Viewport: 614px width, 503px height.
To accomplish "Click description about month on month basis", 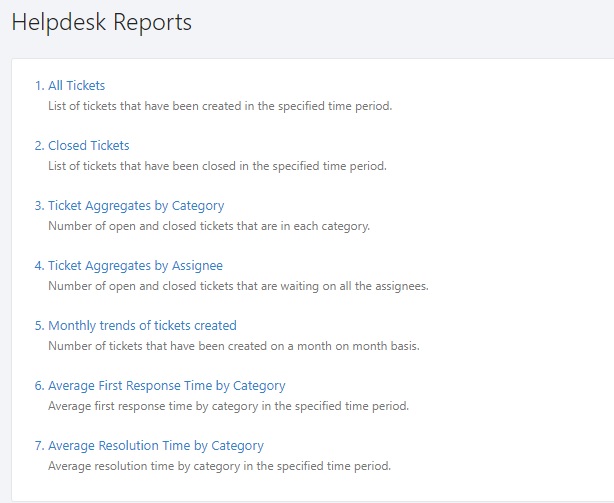I will tap(234, 346).
